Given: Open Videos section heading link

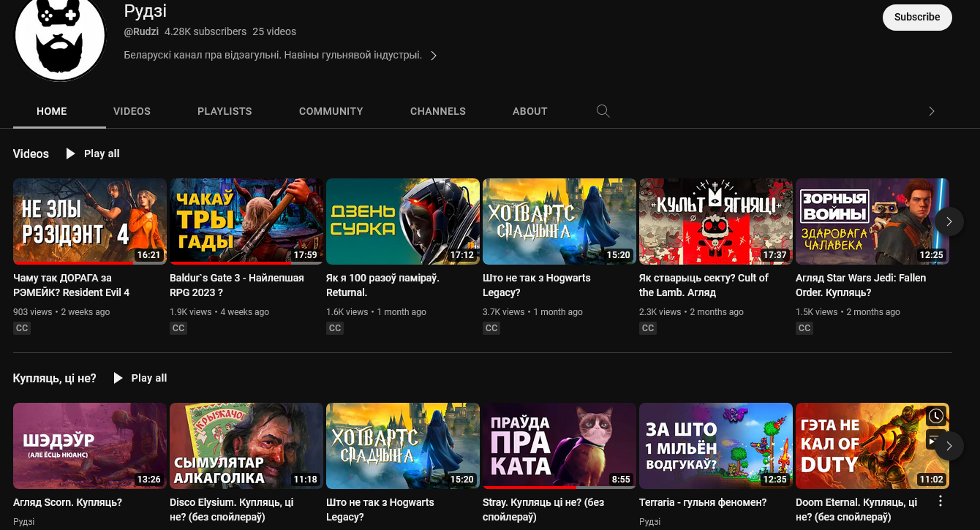Looking at the screenshot, I should (x=31, y=154).
